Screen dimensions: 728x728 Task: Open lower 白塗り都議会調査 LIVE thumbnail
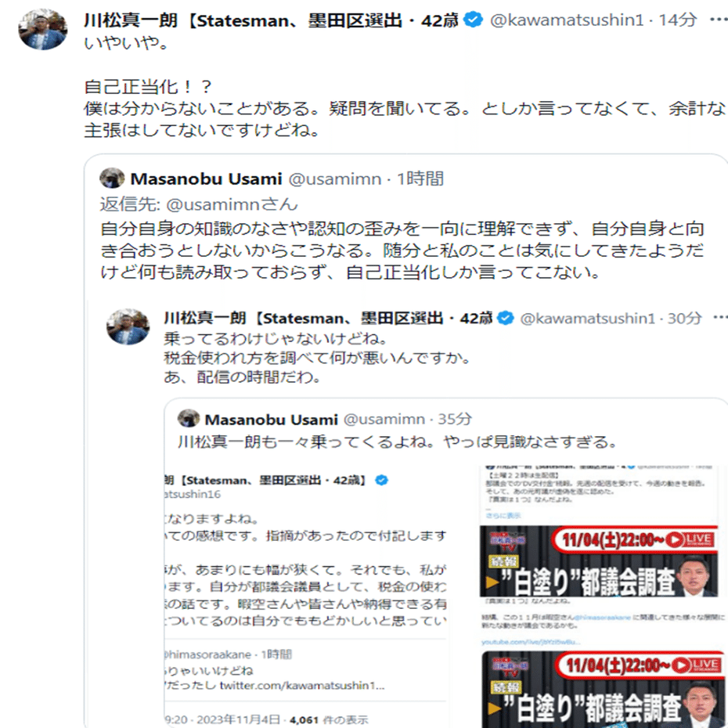[x=602, y=690]
